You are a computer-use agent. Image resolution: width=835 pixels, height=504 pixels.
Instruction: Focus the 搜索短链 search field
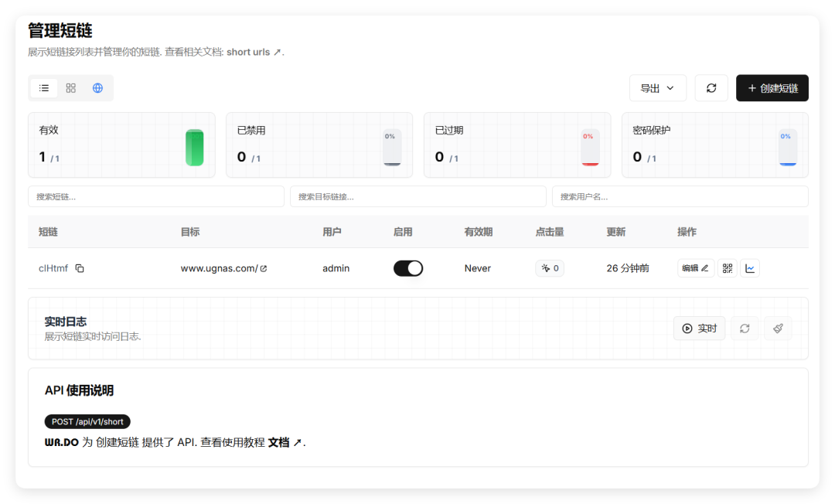[x=156, y=196]
